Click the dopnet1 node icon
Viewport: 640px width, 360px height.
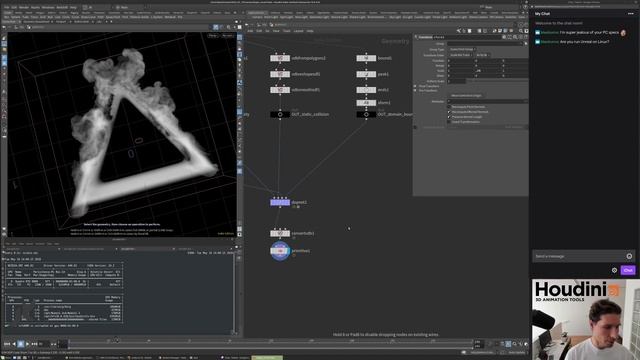click(x=280, y=202)
